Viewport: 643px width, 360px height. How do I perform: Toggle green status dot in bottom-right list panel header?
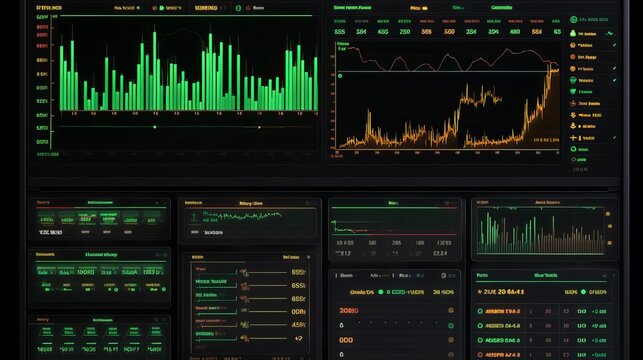(583, 292)
